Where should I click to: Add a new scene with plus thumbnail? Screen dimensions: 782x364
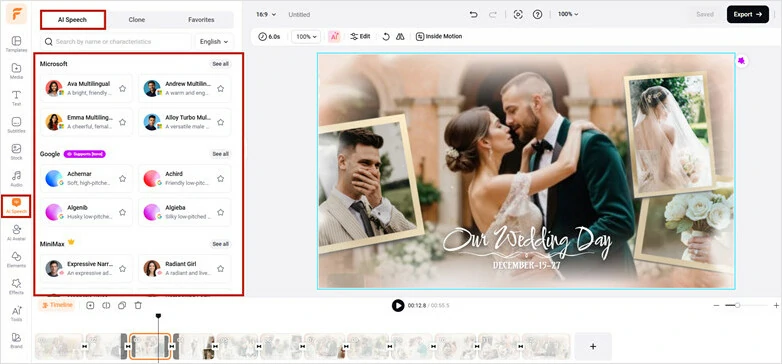[593, 346]
